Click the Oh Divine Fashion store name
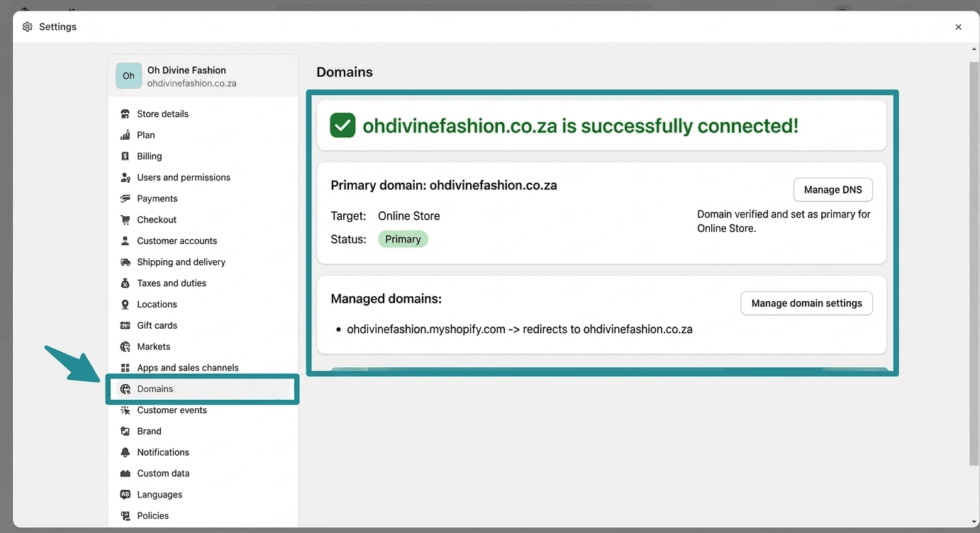980x533 pixels. coord(186,70)
